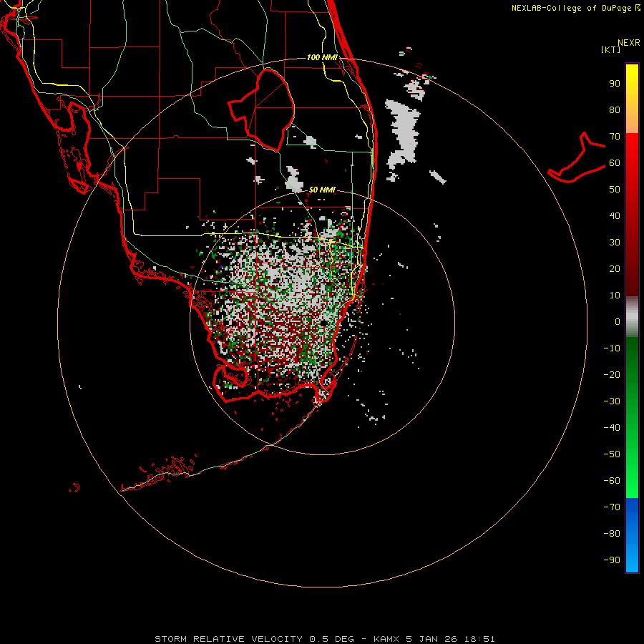Viewport: 644px width, 644px height.
Task: Click the -10 value on the velocity scale
Action: [612, 348]
